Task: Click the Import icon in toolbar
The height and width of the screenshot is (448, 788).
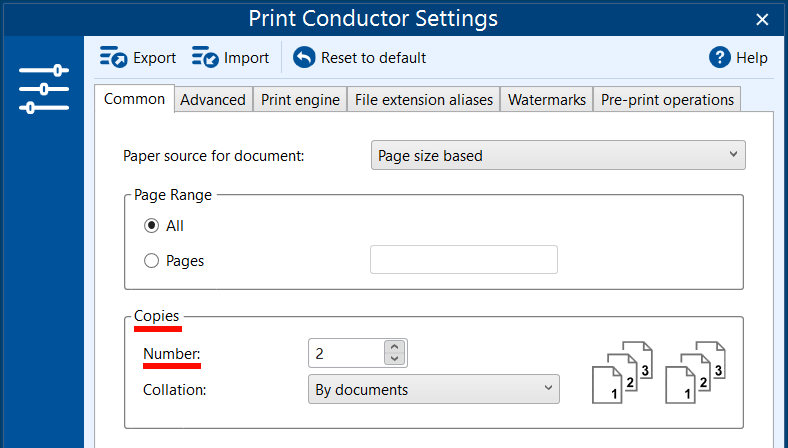Action: click(205, 58)
